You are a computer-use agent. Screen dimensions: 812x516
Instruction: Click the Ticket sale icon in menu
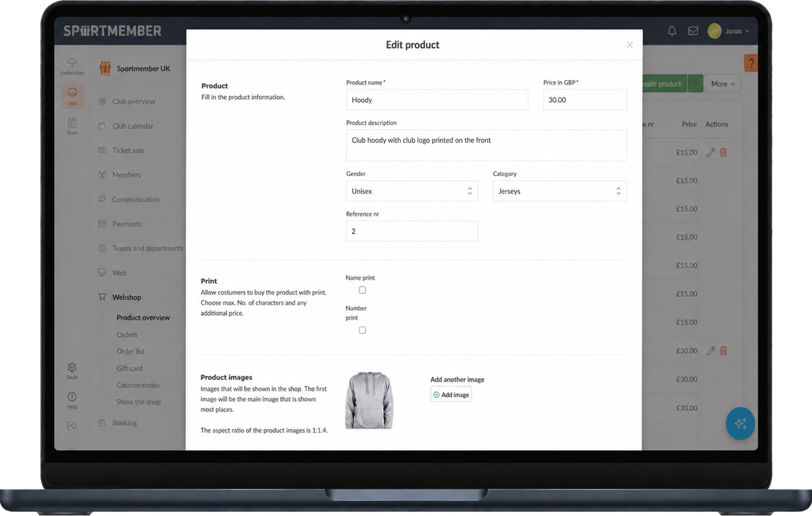pyautogui.click(x=102, y=150)
